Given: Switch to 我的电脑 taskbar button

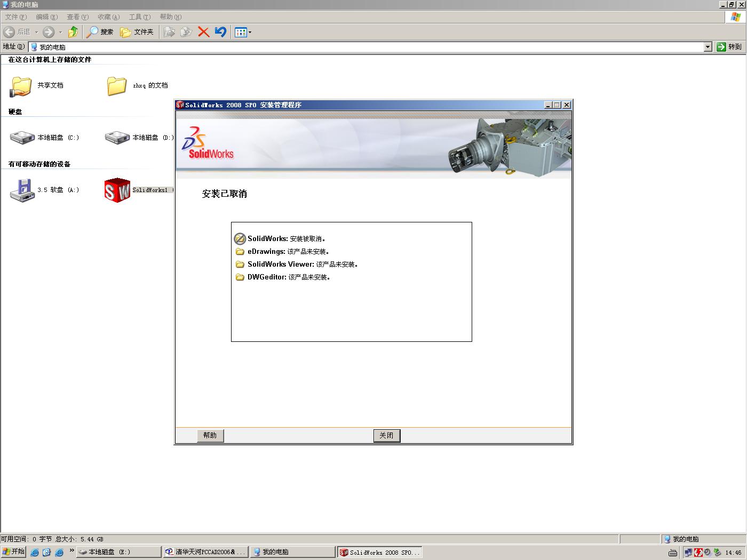Looking at the screenshot, I should click(293, 552).
